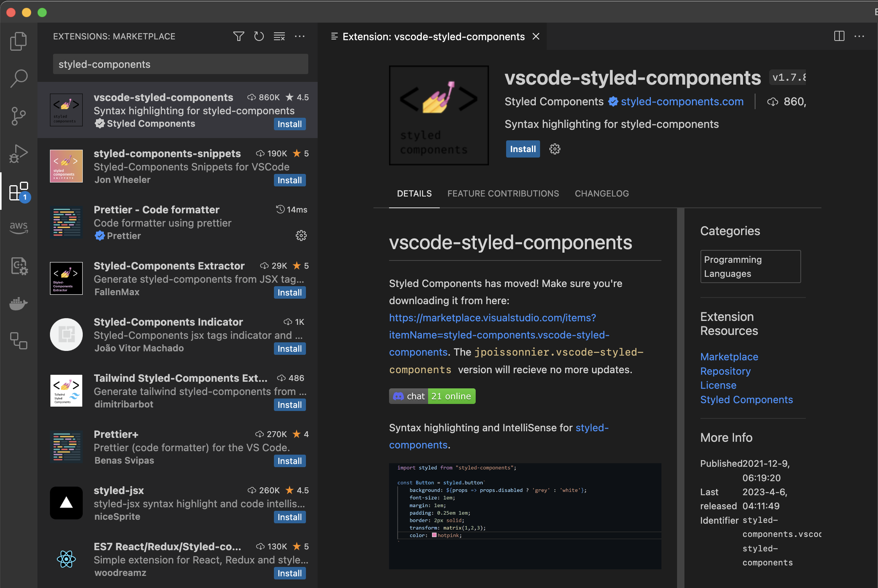The width and height of the screenshot is (878, 588).
Task: Open Source Control view
Action: pos(18,116)
